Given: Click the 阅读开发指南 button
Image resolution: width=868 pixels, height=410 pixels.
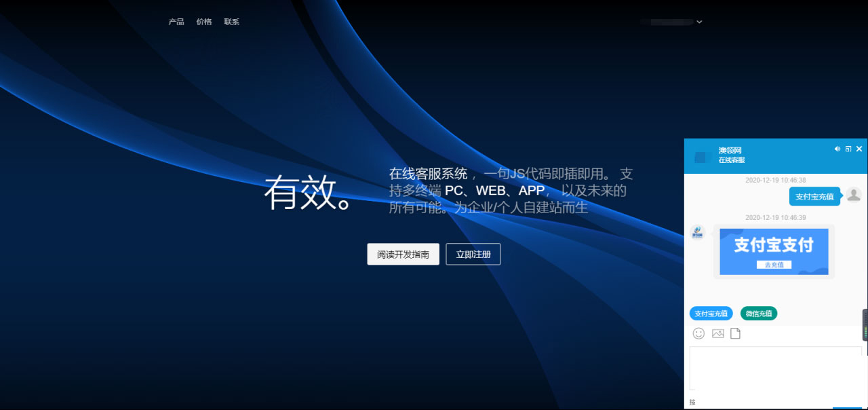Looking at the screenshot, I should click(x=403, y=254).
